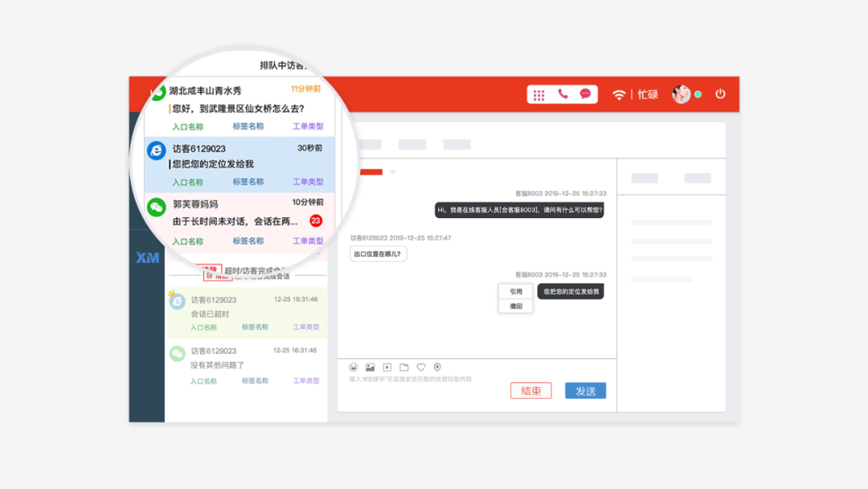Click faded IE icon of 会话已超时 visitor
The width and height of the screenshot is (868, 489).
coord(177,302)
